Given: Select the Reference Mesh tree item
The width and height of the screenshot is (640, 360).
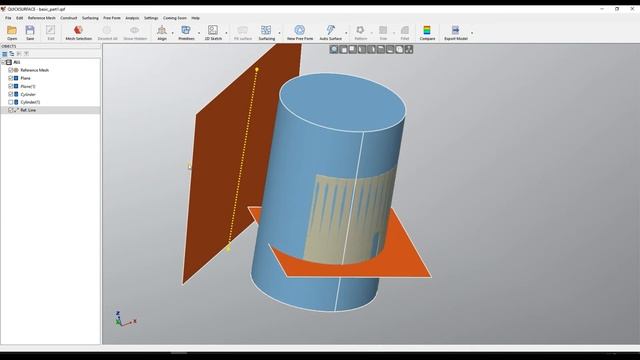Looking at the screenshot, I should click(34, 70).
